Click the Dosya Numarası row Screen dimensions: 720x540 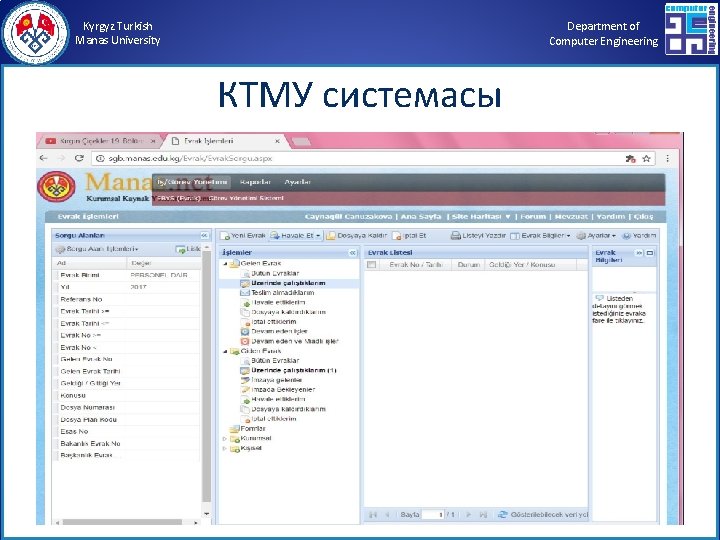coord(127,407)
